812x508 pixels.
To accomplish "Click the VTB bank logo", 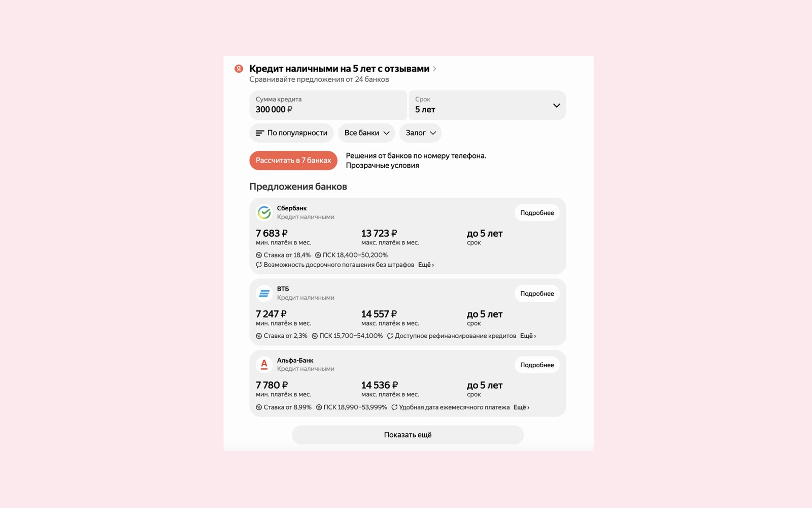I will [x=264, y=293].
